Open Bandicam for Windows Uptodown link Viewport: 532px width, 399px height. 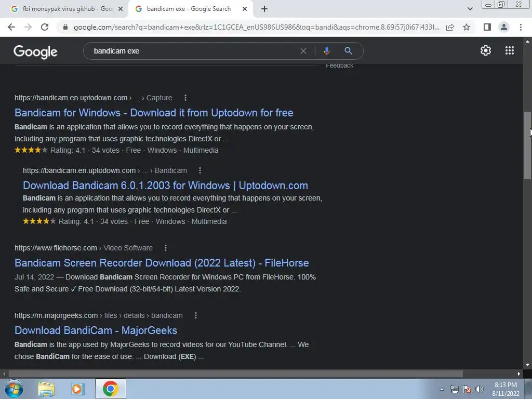tap(154, 113)
